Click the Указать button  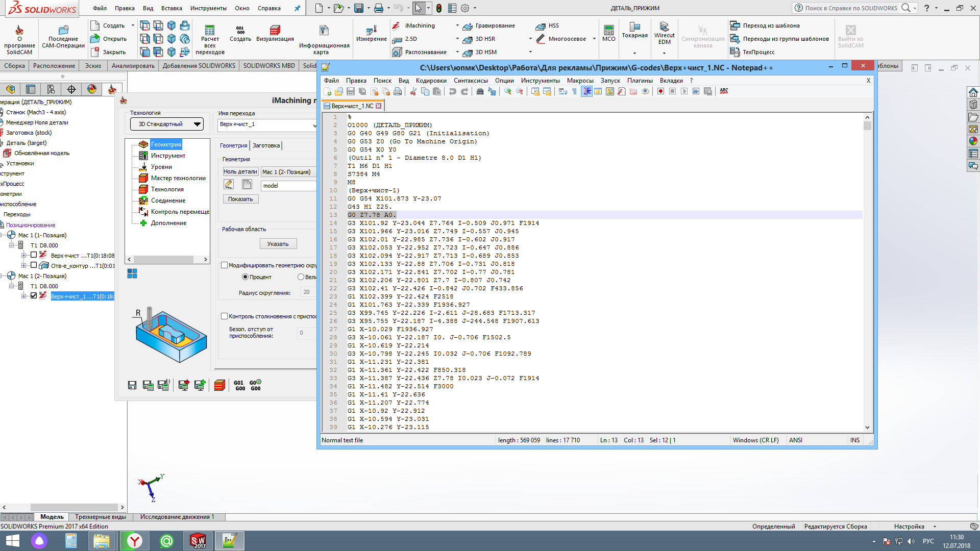click(278, 244)
